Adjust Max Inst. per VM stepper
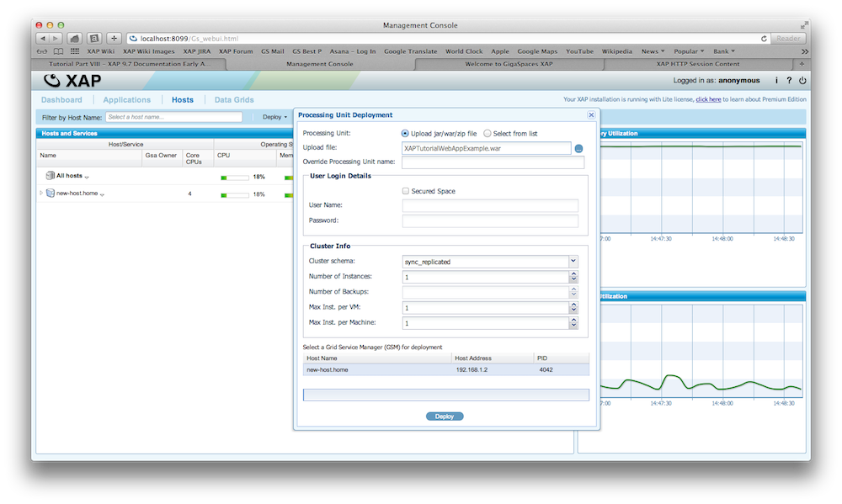The width and height of the screenshot is (842, 504). (573, 308)
